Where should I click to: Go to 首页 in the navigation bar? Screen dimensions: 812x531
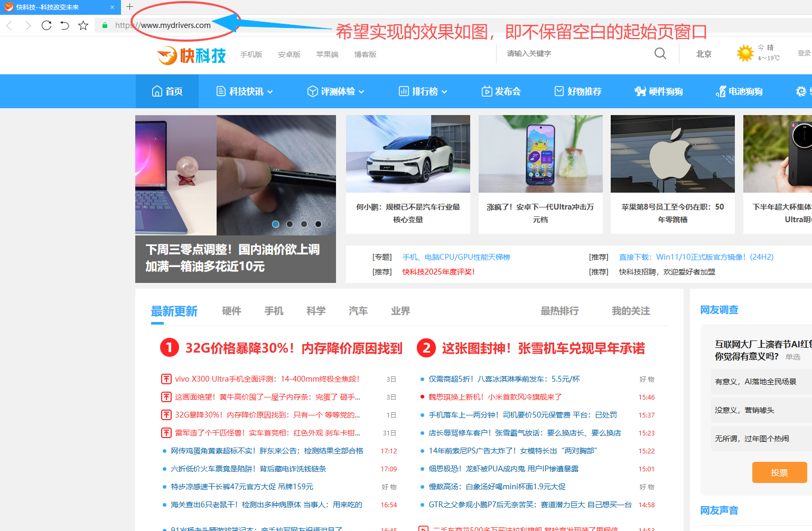(167, 91)
